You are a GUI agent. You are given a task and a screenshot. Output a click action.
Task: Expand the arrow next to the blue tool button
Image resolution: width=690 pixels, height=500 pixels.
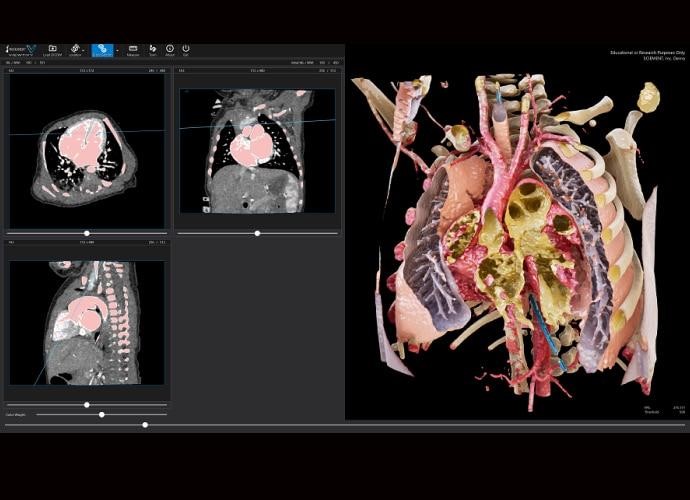[117, 51]
